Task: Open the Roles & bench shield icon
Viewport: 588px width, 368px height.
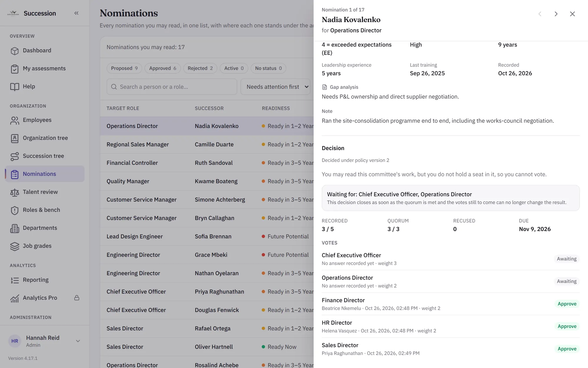Action: [14, 210]
